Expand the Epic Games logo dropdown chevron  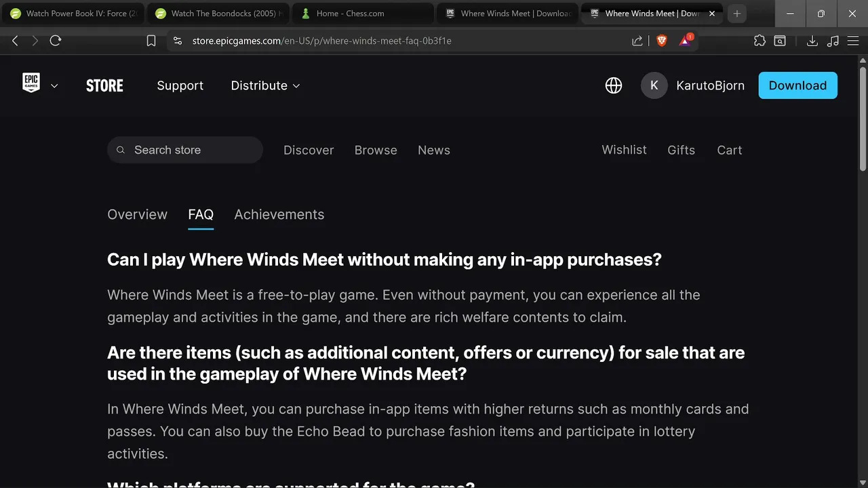[54, 86]
